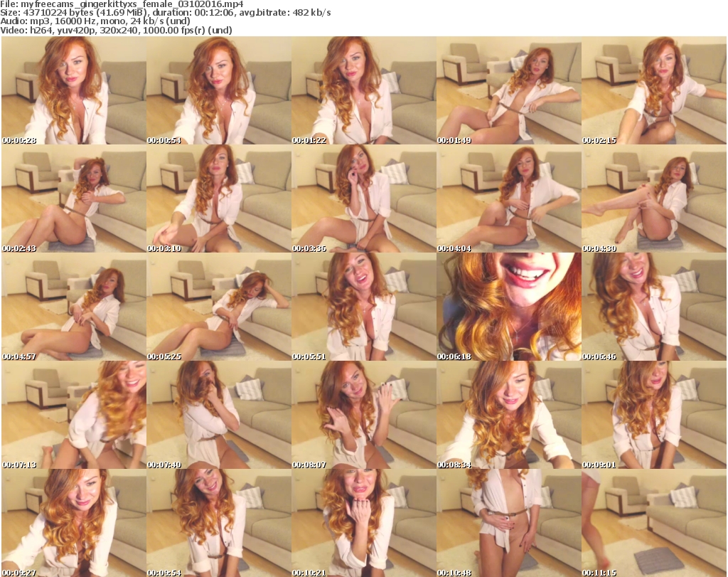
Task: Choose the thumbnail stamped 00:04:30
Action: pos(654,198)
